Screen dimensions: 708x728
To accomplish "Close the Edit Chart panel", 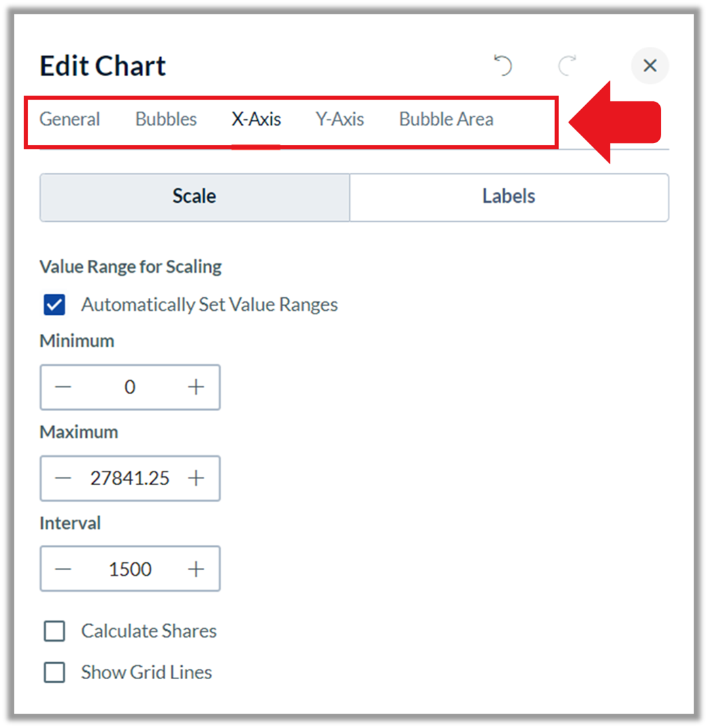I will pos(650,65).
